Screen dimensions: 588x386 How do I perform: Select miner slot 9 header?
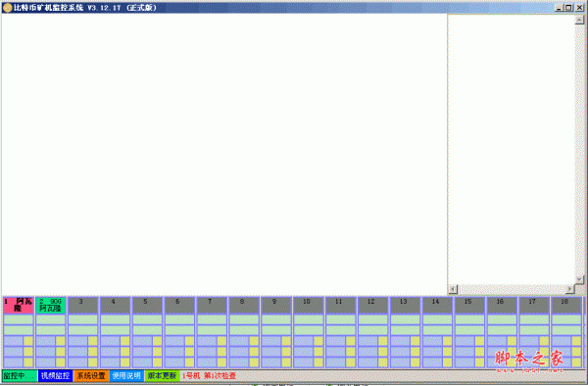[x=276, y=306]
